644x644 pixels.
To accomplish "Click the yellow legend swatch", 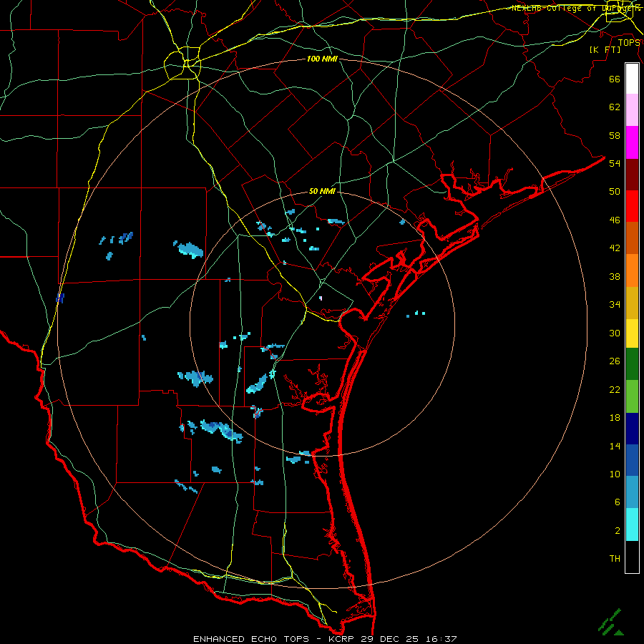I will coord(632,333).
